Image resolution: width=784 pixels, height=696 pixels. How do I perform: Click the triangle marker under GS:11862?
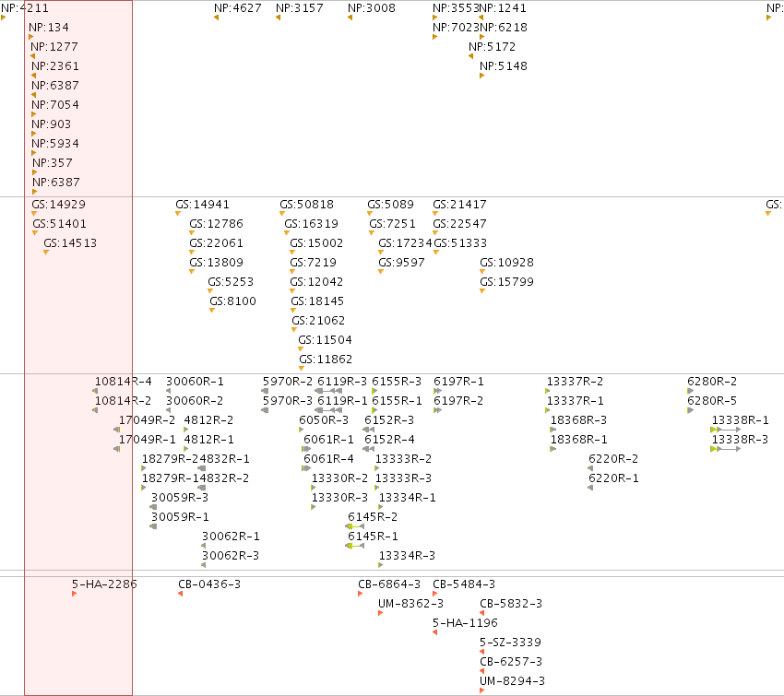click(x=302, y=368)
